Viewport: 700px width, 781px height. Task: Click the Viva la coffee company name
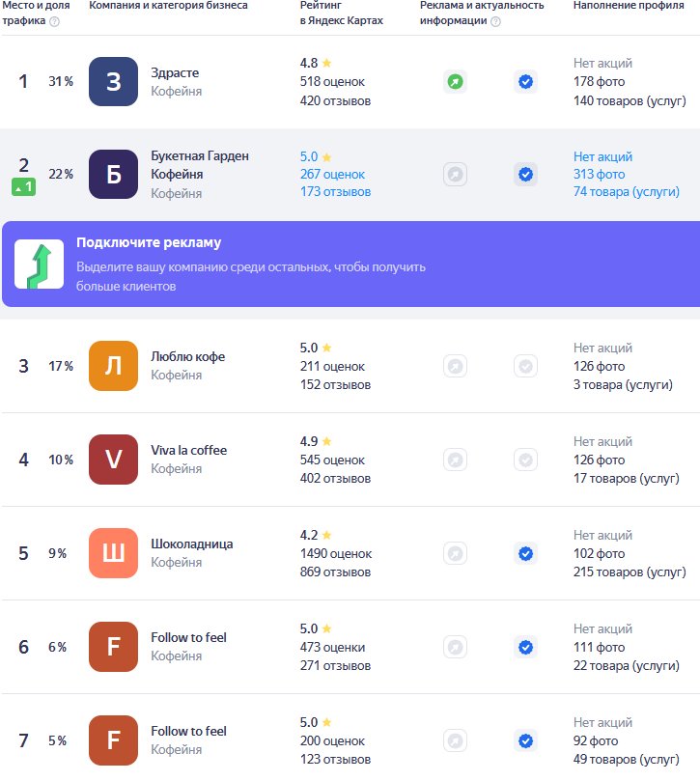[188, 451]
